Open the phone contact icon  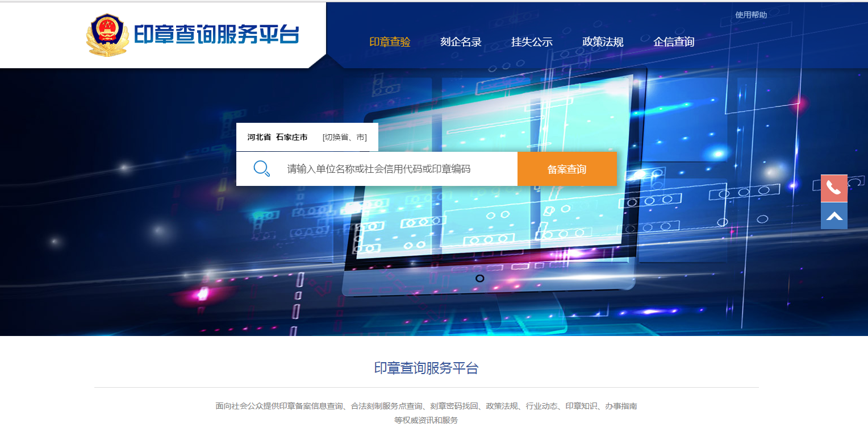pyautogui.click(x=834, y=188)
